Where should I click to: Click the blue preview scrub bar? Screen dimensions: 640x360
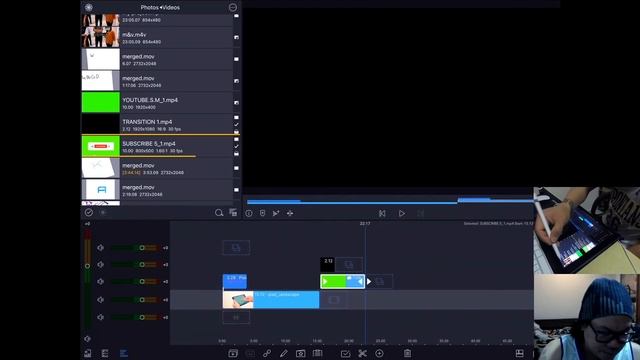click(x=390, y=201)
